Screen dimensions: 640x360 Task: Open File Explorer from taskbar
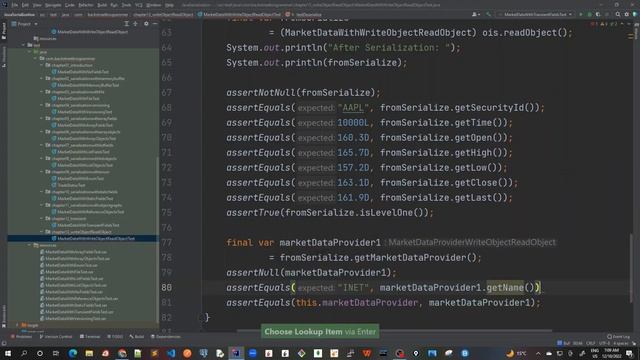point(89,353)
